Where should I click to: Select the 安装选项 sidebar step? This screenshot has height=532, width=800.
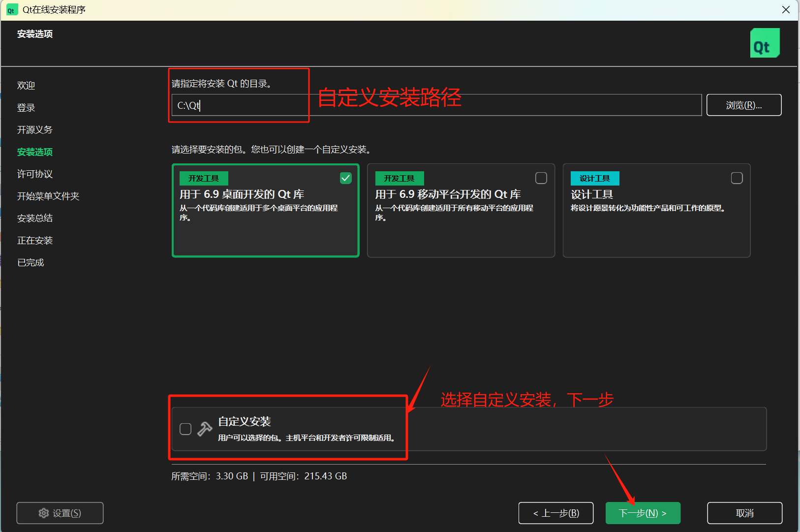[35, 152]
